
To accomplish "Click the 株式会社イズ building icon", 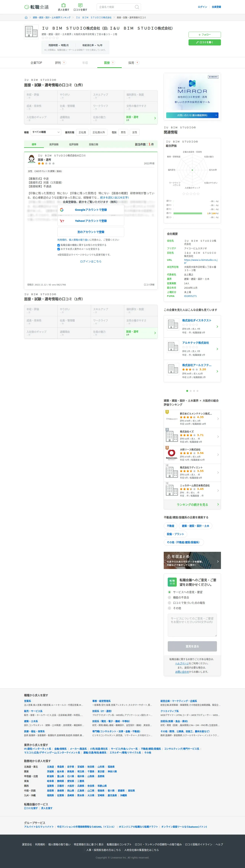I will (172, 437).
